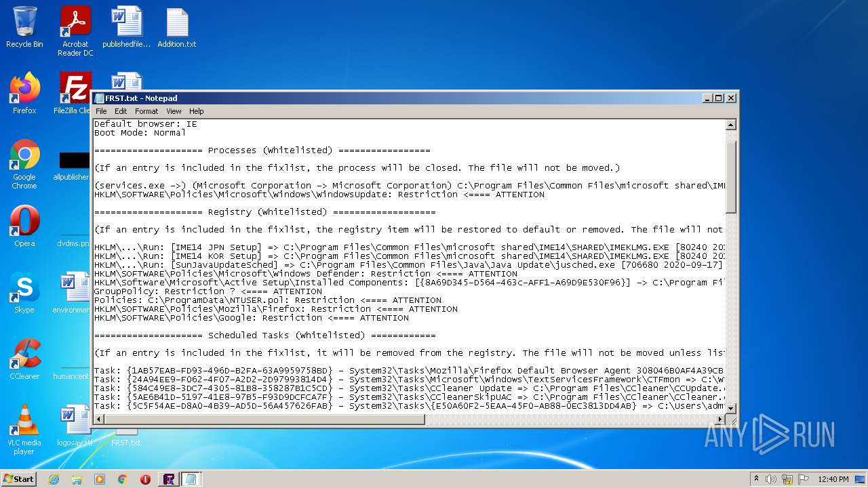This screenshot has height=488, width=868.
Task: Click the CCleanerSkipUAC task line
Action: [x=409, y=397]
